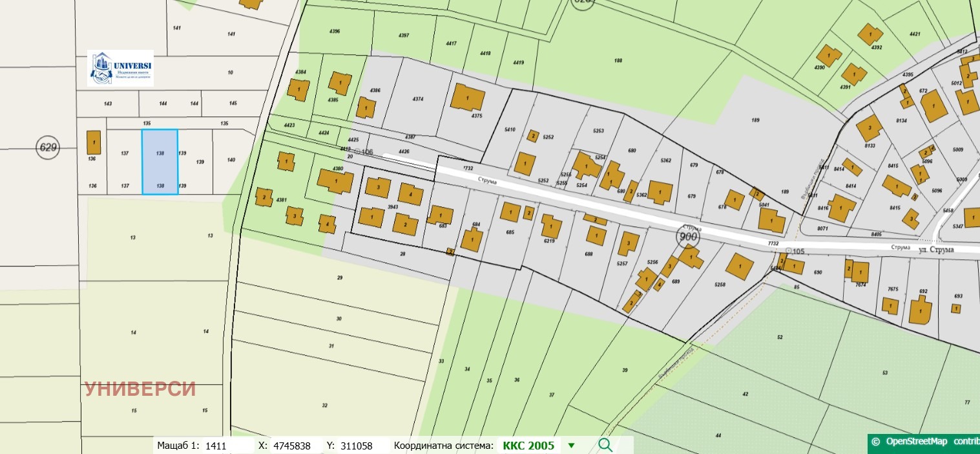980x454 pixels.
Task: Open the KKC 2005 coordinate system dropdown
Action: (x=528, y=446)
